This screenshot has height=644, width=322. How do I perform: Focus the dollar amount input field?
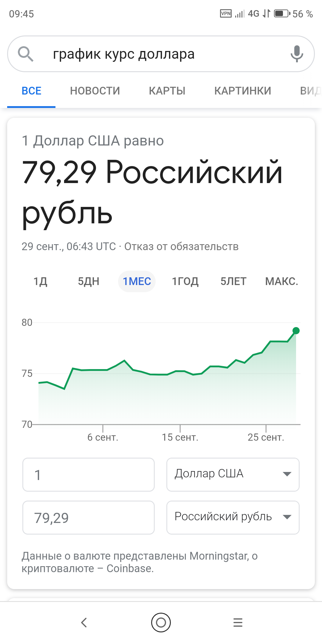(x=89, y=475)
